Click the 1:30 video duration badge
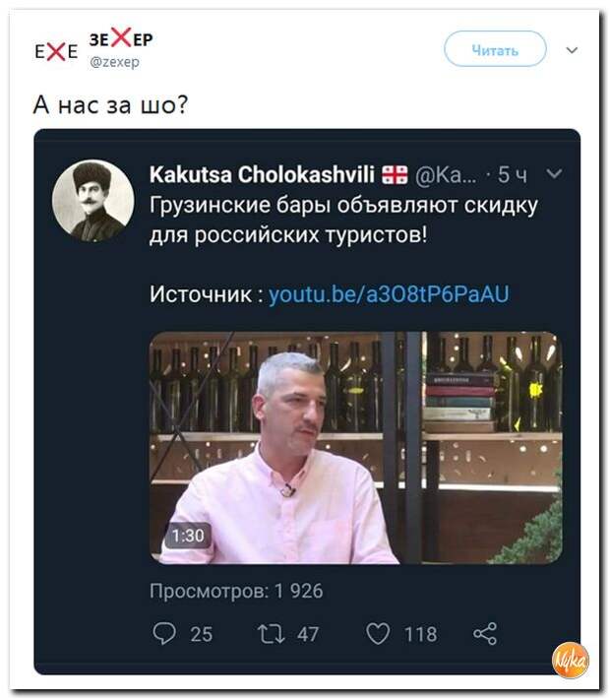The image size is (610, 700). point(188,536)
